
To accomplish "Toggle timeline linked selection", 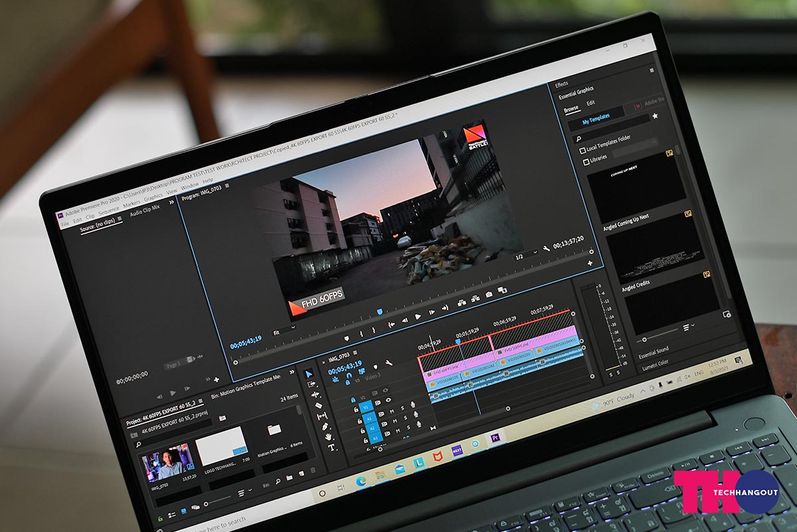I will (361, 371).
